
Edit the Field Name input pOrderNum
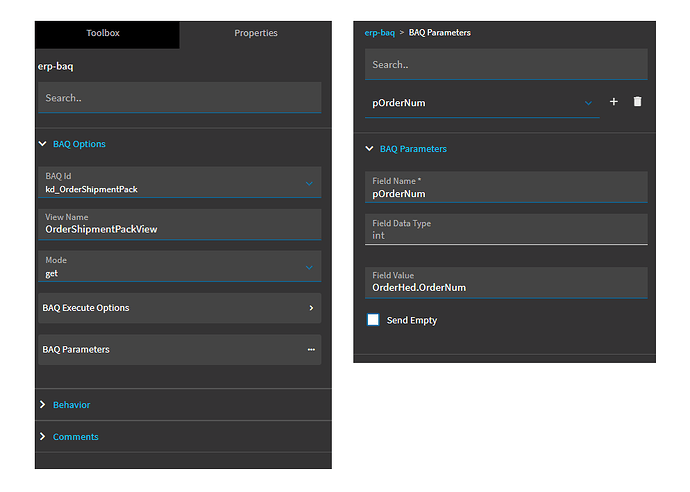506,187
